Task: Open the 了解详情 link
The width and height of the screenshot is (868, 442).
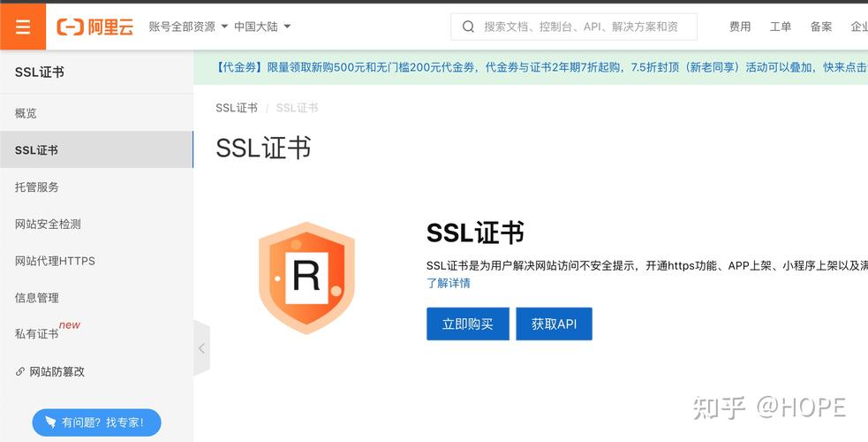Action: [x=449, y=283]
